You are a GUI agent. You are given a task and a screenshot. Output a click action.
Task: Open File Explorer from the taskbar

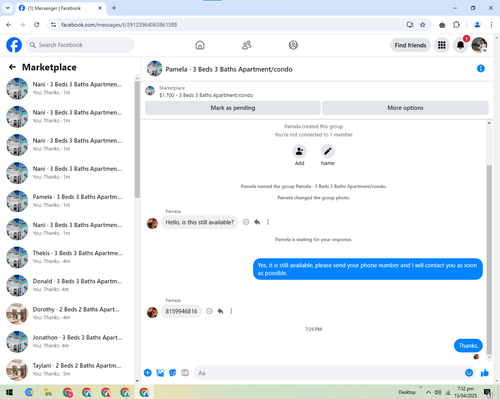(48, 392)
